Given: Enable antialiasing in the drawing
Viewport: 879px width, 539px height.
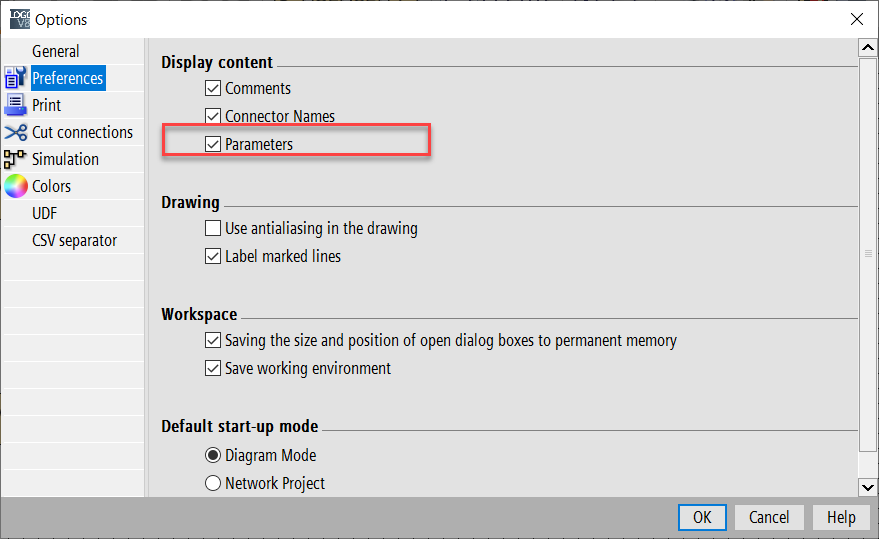Looking at the screenshot, I should (x=213, y=228).
